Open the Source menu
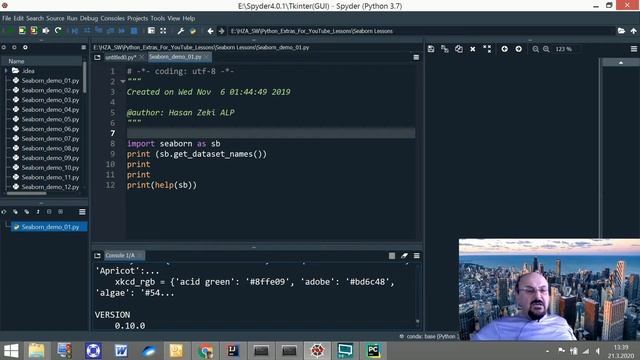Viewport: 640px width, 360px height. [x=55, y=18]
